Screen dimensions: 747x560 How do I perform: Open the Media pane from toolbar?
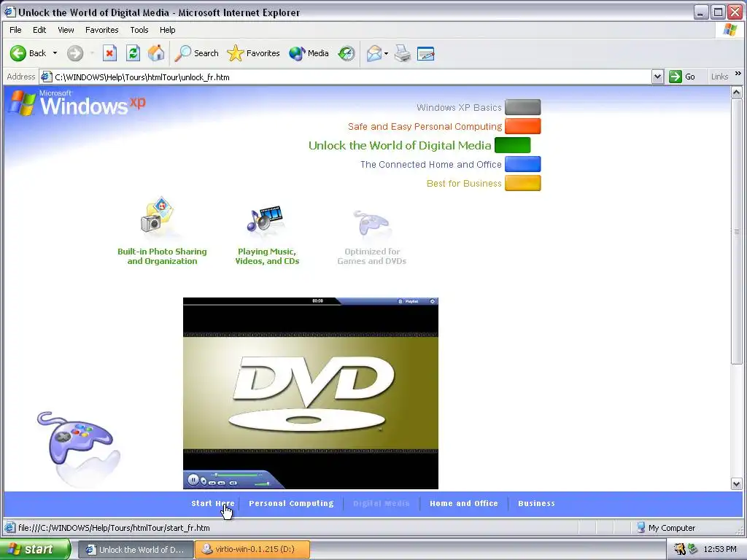(309, 53)
